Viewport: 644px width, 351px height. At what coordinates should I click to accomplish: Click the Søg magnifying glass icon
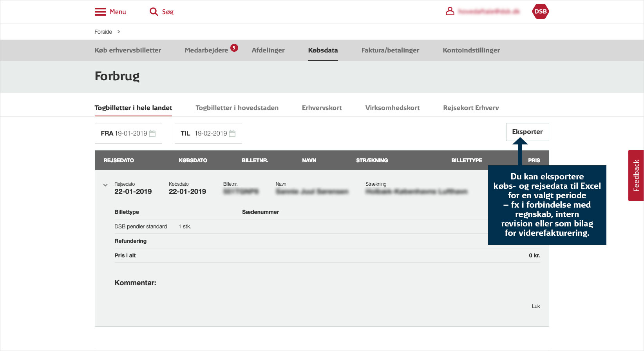click(154, 12)
